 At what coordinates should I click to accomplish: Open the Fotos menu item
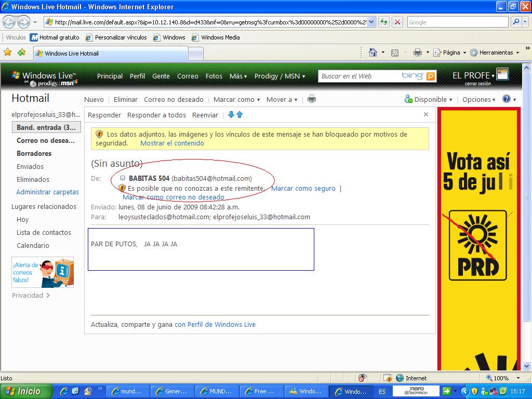(214, 76)
